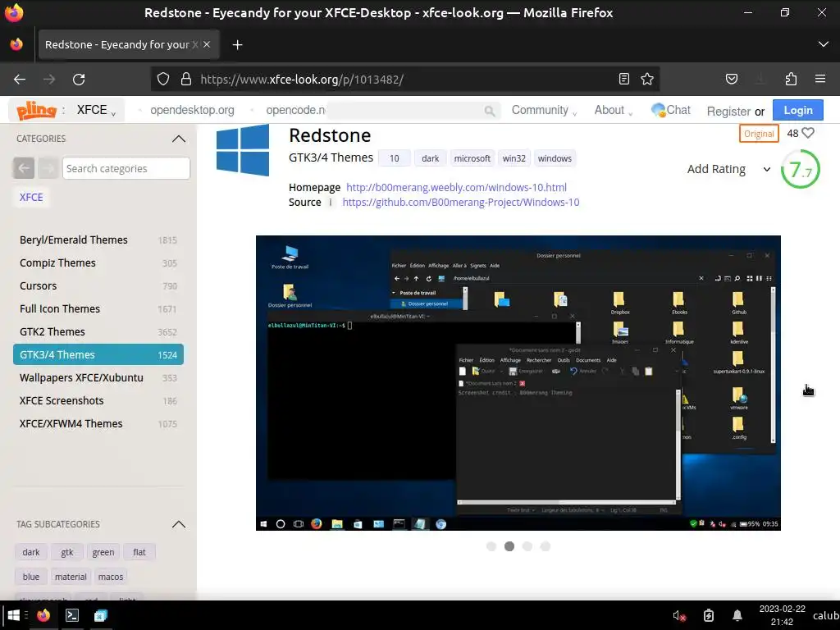This screenshot has height=630, width=840.
Task: Open the Firefox hamburger menu
Action: point(820,80)
